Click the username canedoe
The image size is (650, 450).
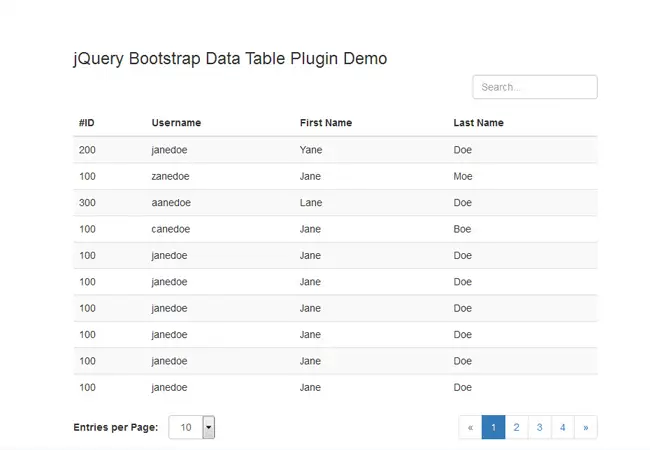(171, 229)
